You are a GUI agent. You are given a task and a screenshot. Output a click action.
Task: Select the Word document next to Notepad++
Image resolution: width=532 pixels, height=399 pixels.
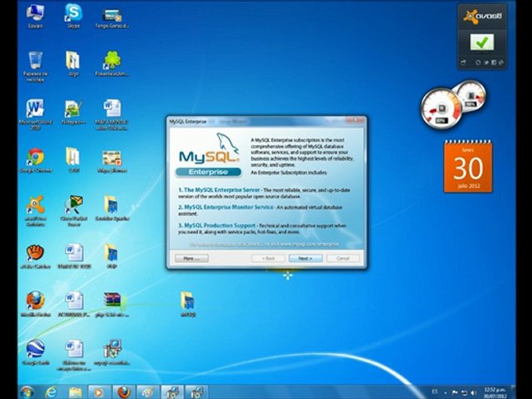pyautogui.click(x=112, y=115)
